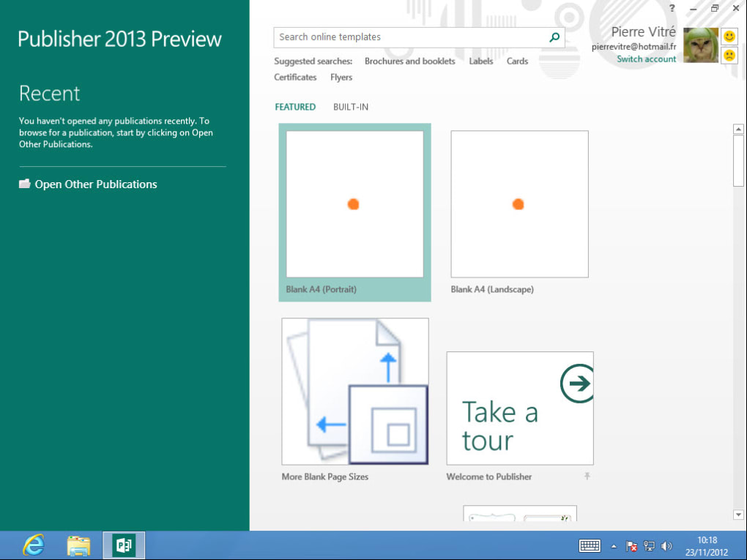This screenshot has height=560, width=747.
Task: Switch to the BUILT-IN tab
Action: coord(349,107)
